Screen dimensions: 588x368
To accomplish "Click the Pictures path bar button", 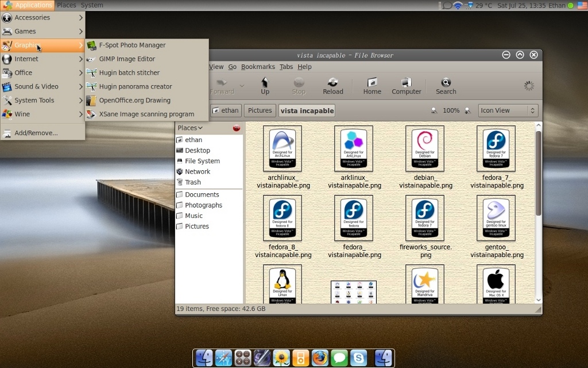I will (x=260, y=111).
